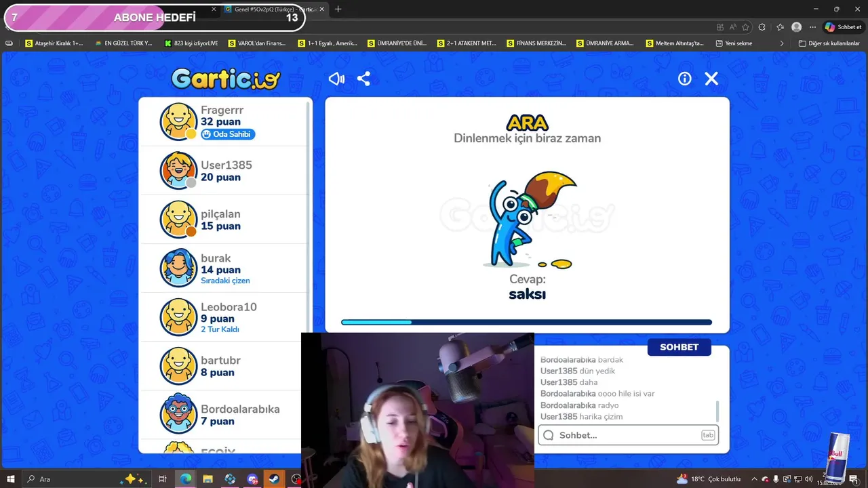Viewport: 868px width, 488px height.
Task: Select bartubr's player avatar
Action: click(x=178, y=365)
